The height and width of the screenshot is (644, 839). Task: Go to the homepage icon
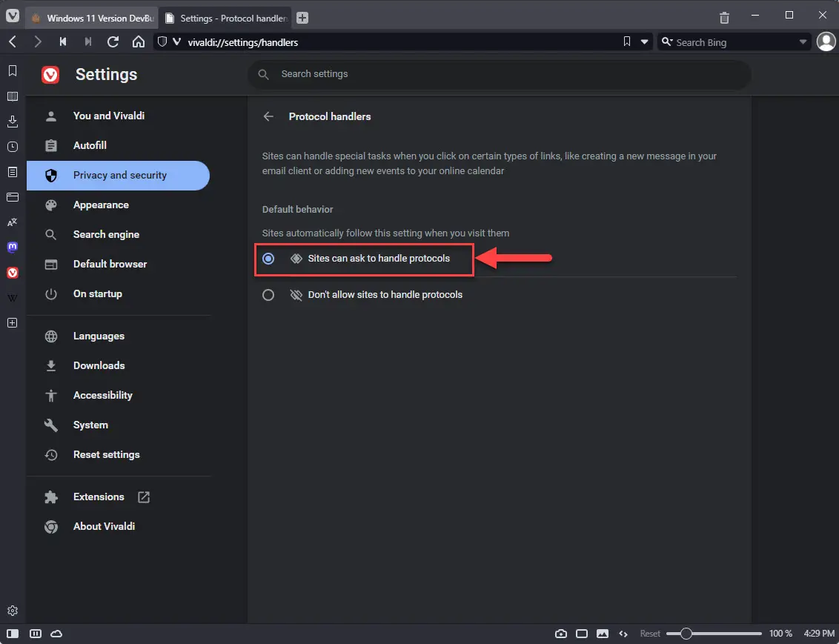[x=139, y=42]
